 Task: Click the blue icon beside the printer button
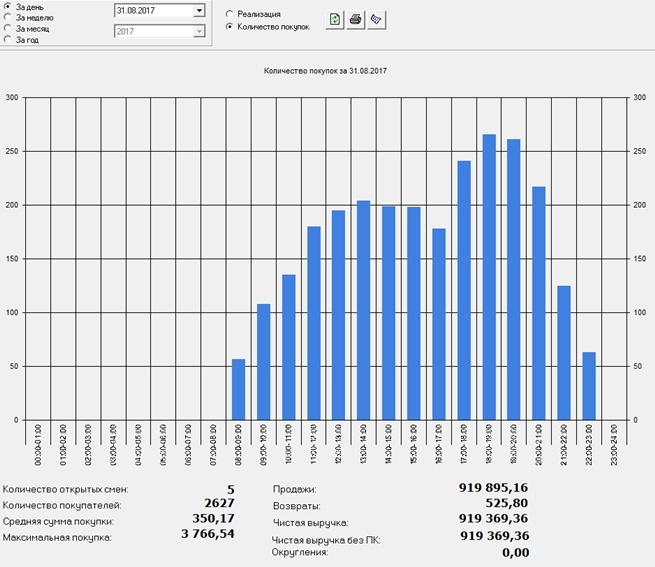point(376,20)
